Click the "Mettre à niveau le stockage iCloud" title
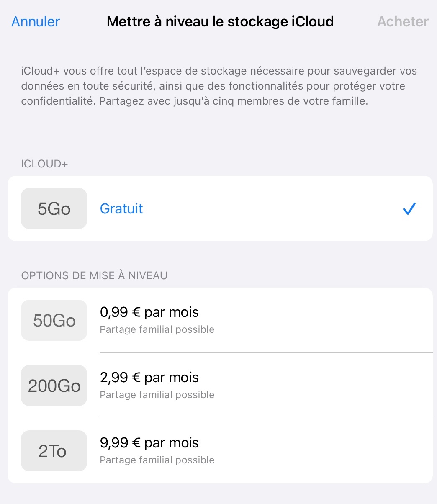437x504 pixels. coord(220,21)
